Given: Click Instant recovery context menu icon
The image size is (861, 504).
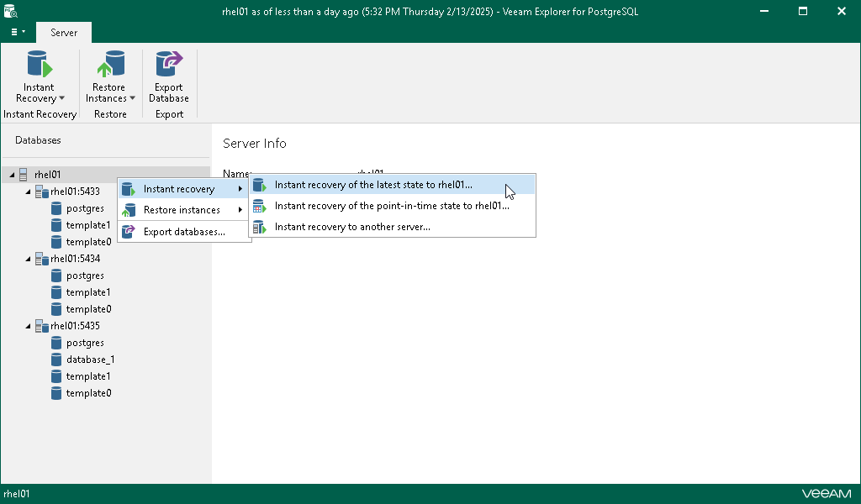Looking at the screenshot, I should tap(129, 189).
